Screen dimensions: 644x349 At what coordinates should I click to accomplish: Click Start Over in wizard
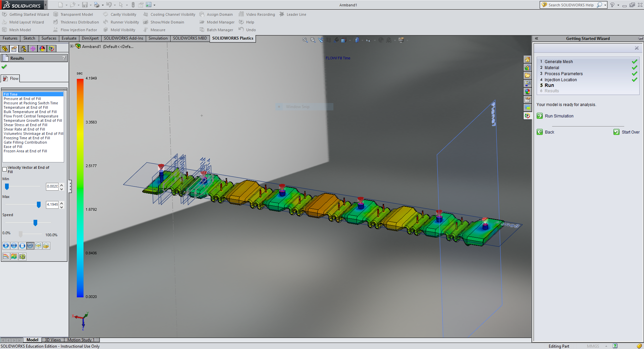tap(627, 132)
